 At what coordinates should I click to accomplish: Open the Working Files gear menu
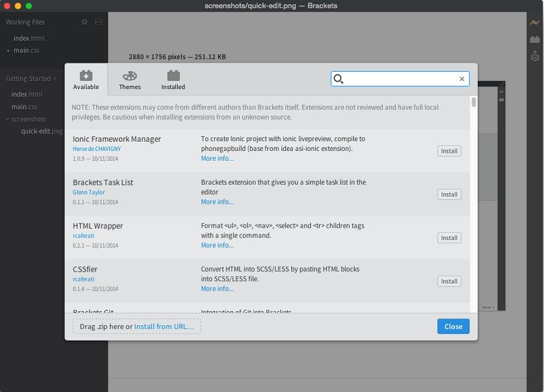pos(85,22)
